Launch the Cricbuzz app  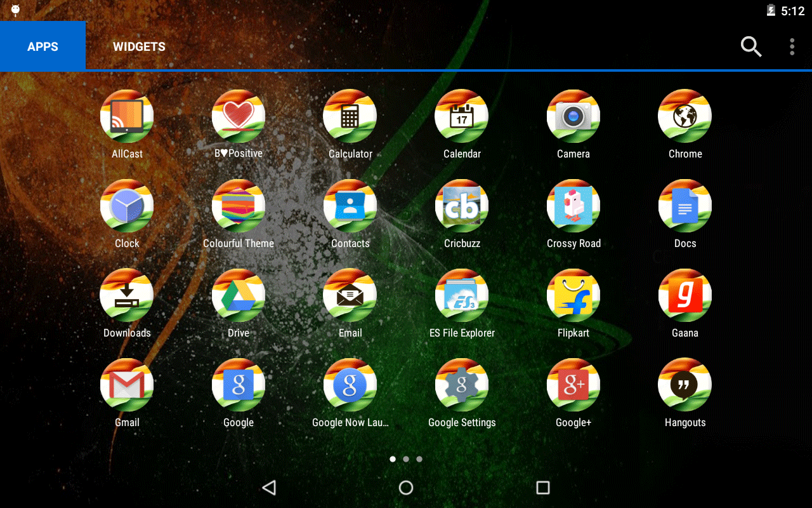coord(462,206)
